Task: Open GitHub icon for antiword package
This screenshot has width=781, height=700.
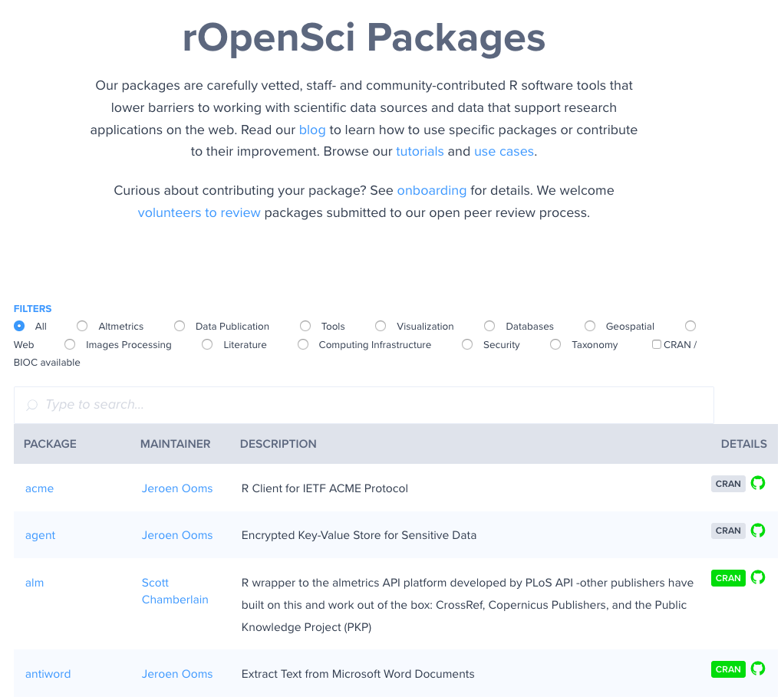Action: 757,669
